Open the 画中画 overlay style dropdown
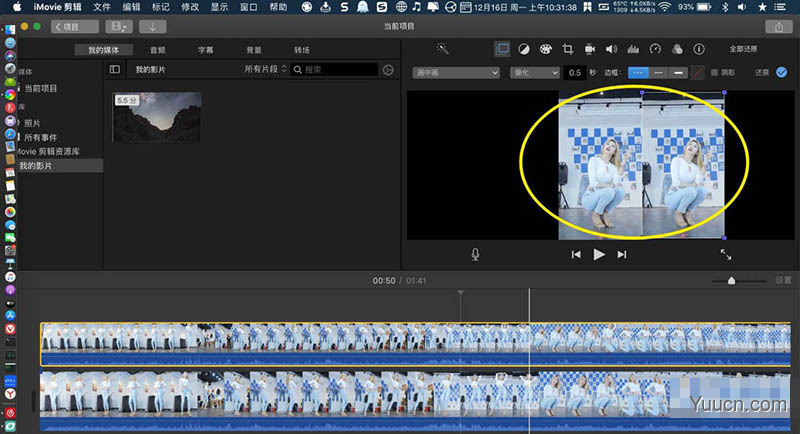The height and width of the screenshot is (434, 800). [x=456, y=73]
